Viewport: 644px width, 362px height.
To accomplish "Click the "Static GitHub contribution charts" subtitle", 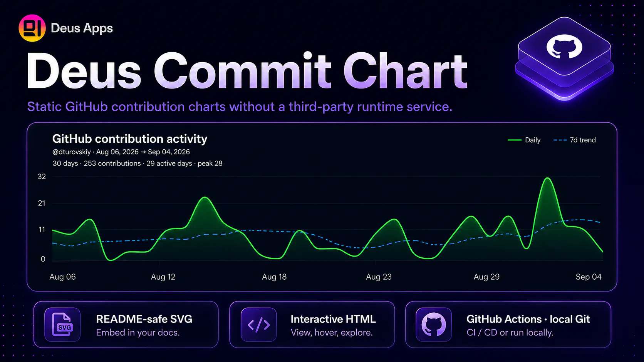I will click(240, 107).
